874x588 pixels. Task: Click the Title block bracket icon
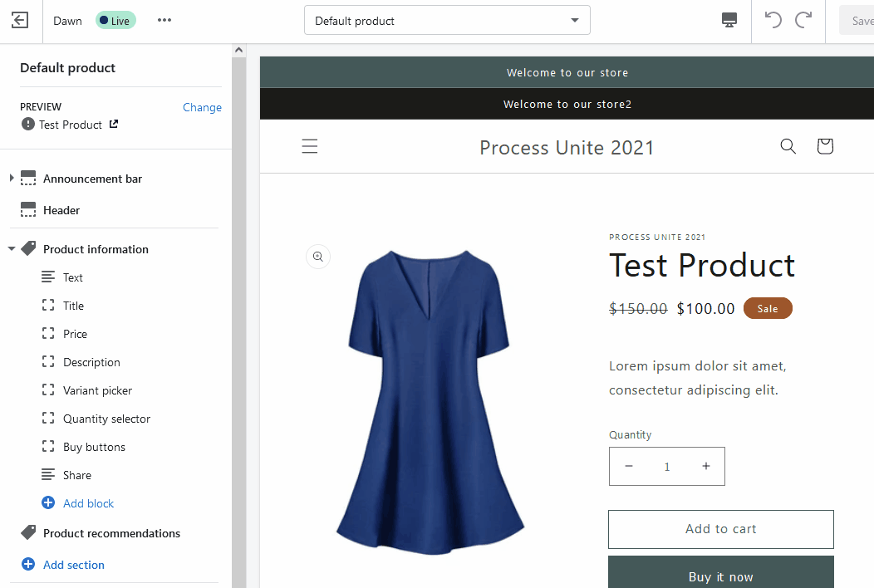(48, 305)
